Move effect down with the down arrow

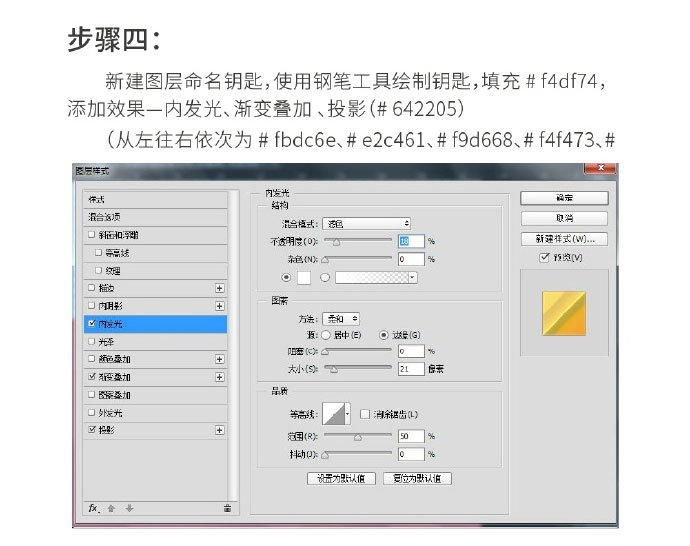click(129, 508)
